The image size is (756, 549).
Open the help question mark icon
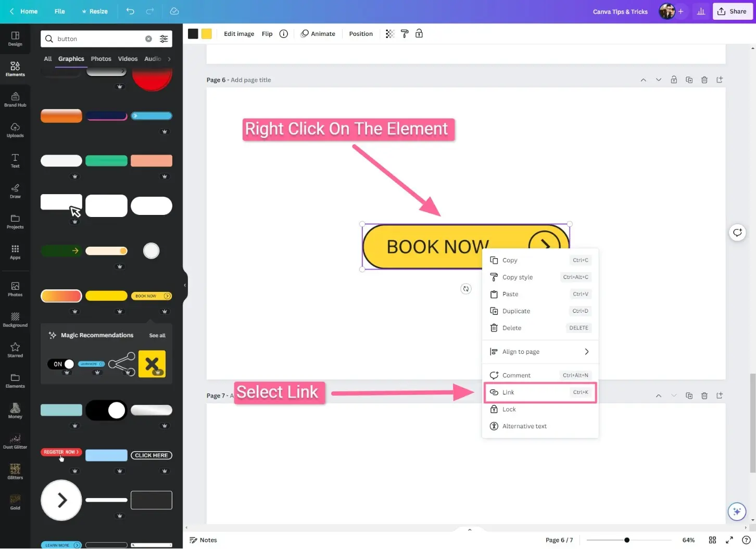[746, 540]
